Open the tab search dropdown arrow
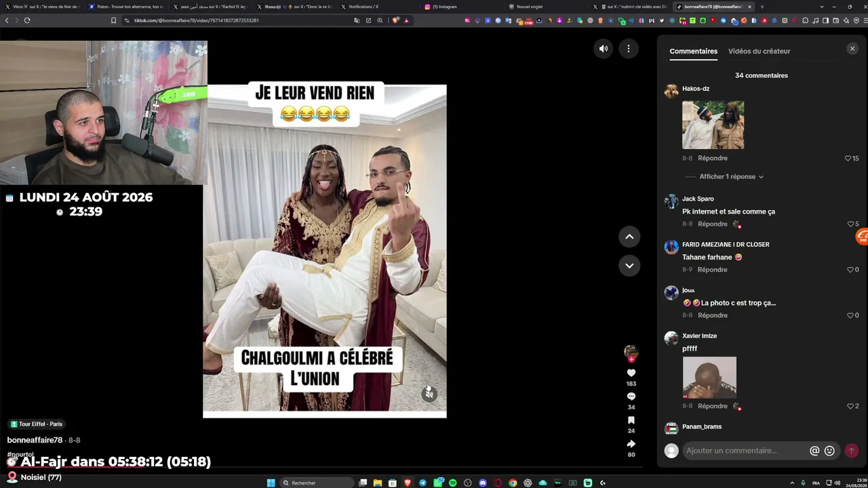 click(x=822, y=7)
